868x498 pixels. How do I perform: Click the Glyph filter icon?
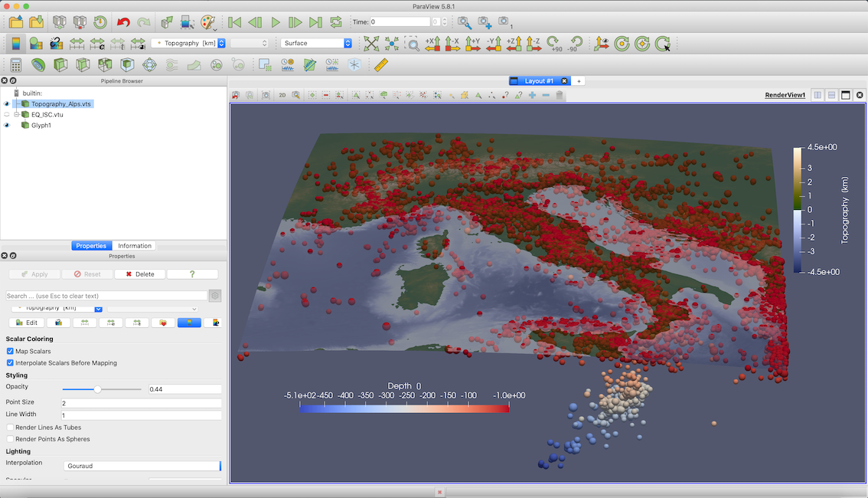tap(149, 65)
